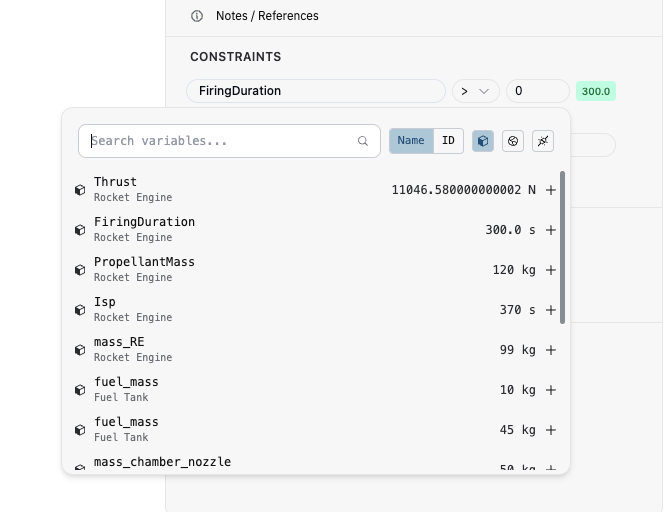Click the 10 kg value
This screenshot has height=512, width=664.
click(x=517, y=390)
